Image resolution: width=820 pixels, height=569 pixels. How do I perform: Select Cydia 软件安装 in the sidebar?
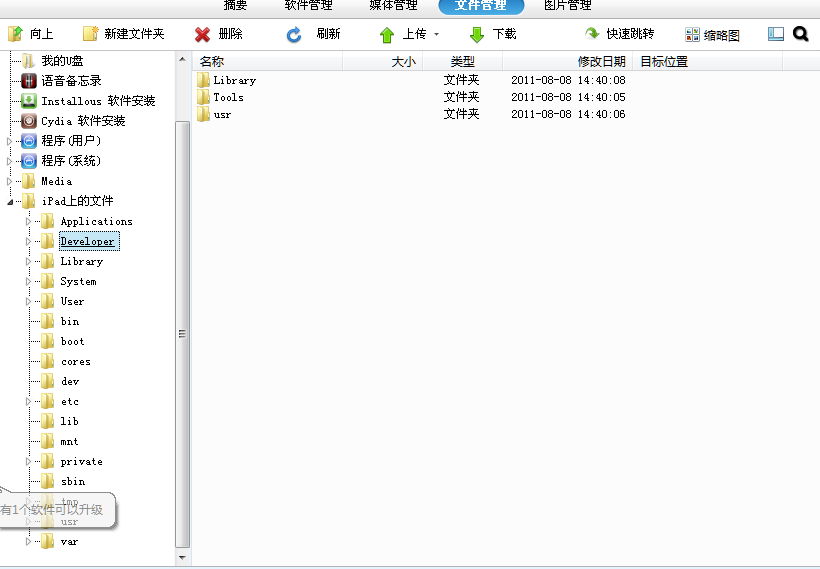pyautogui.click(x=82, y=121)
